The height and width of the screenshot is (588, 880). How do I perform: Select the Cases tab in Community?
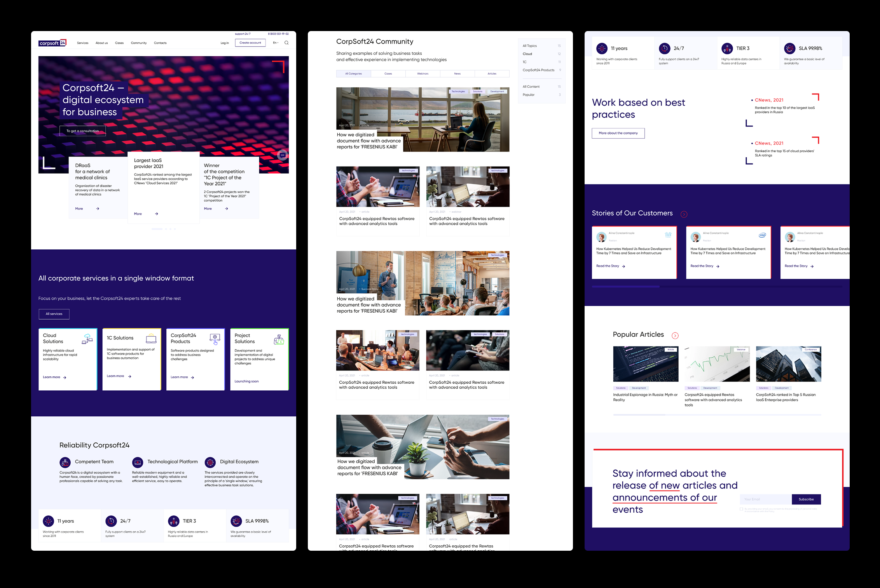pos(388,73)
